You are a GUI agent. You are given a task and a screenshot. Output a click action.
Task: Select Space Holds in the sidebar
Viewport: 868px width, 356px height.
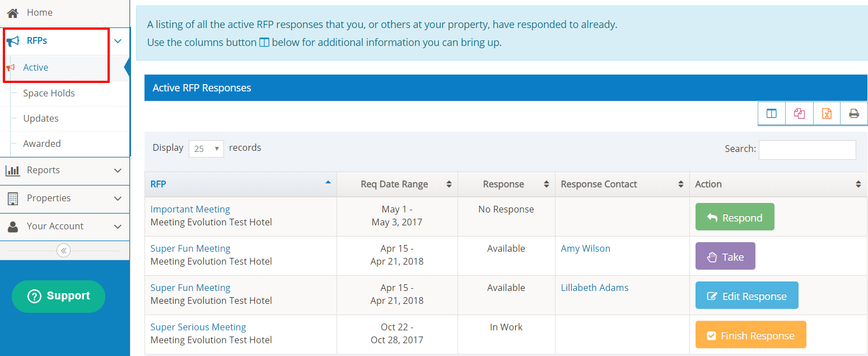pos(50,93)
